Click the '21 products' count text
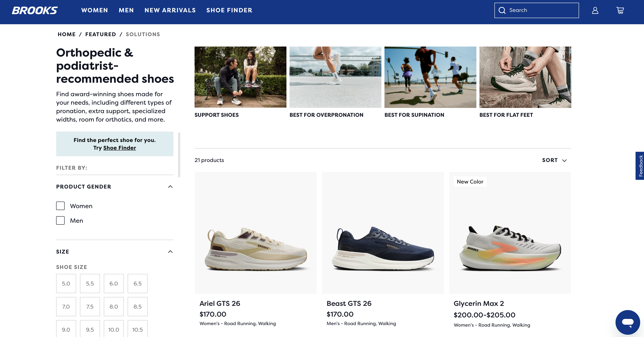This screenshot has width=644, height=337. point(209,160)
